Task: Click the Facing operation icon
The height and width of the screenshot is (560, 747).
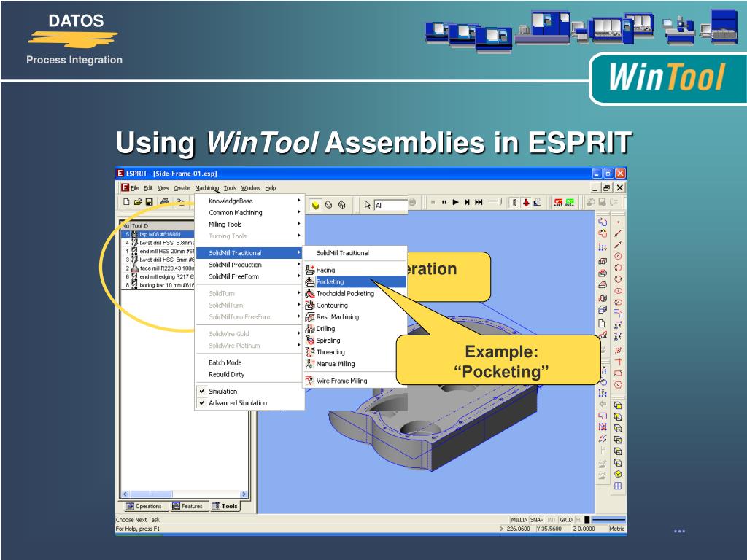Action: (x=309, y=270)
